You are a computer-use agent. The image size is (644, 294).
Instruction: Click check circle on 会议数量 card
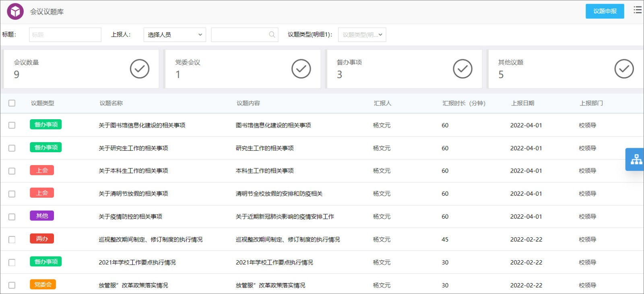pyautogui.click(x=140, y=69)
